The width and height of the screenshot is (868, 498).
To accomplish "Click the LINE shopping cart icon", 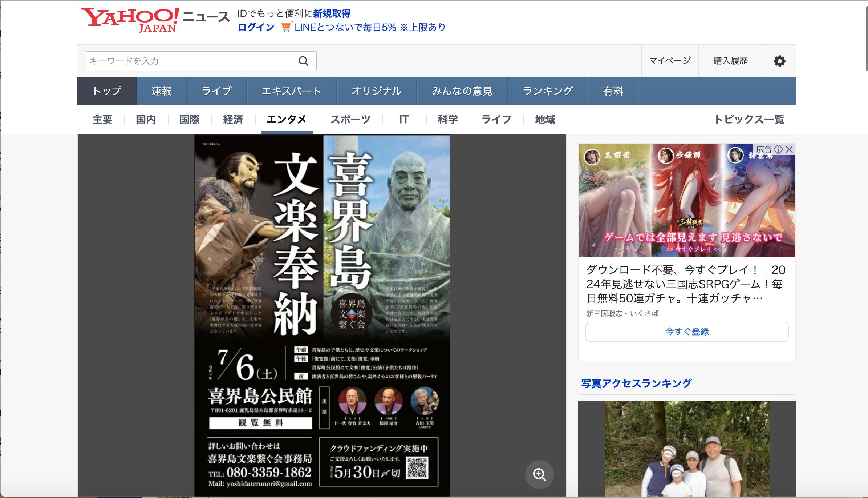I will pos(286,27).
